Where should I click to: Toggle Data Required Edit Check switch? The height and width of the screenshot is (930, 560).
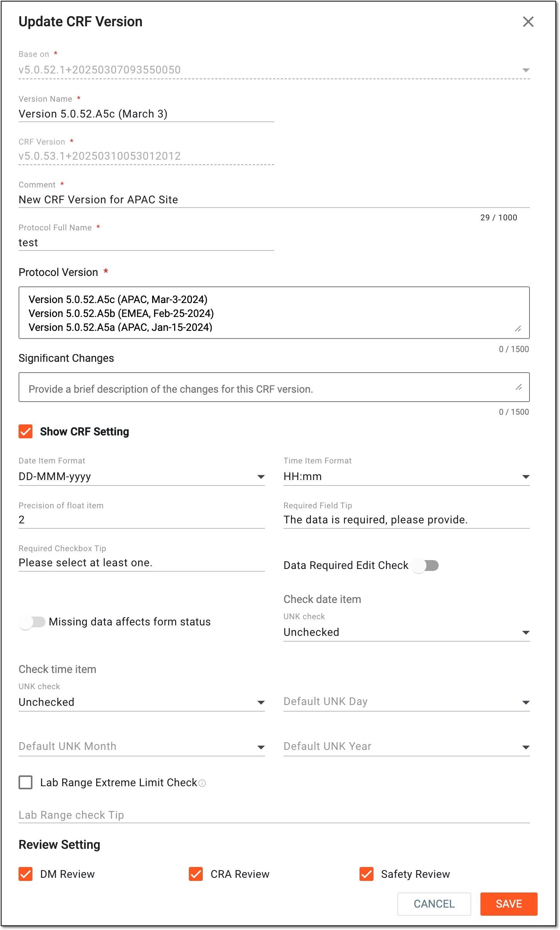[425, 566]
